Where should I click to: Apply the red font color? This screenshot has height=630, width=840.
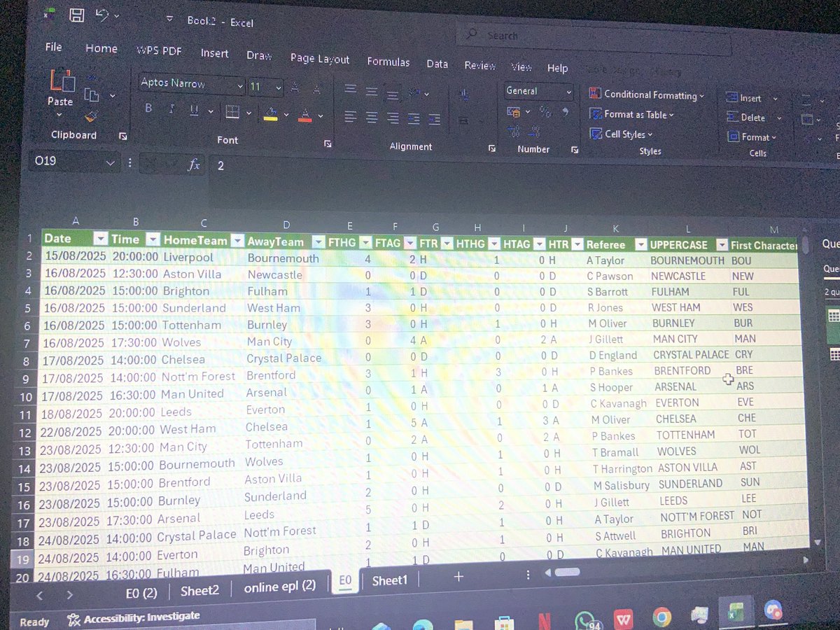point(304,115)
